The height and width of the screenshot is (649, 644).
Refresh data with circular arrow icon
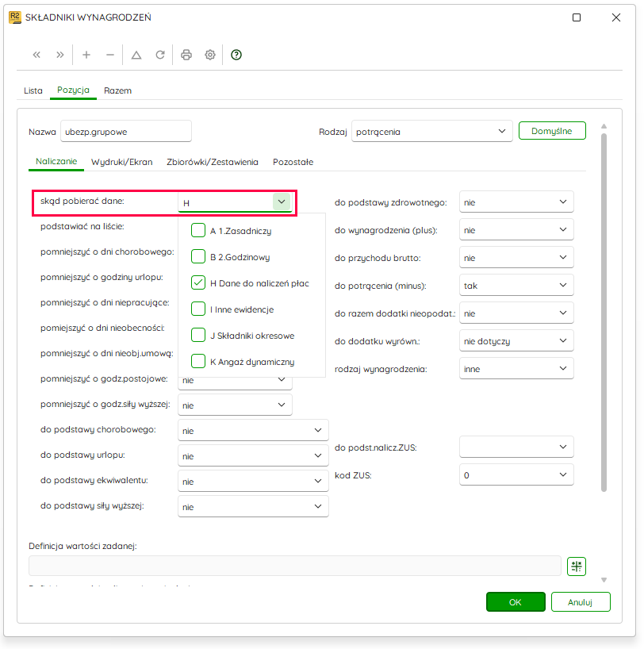(x=160, y=55)
